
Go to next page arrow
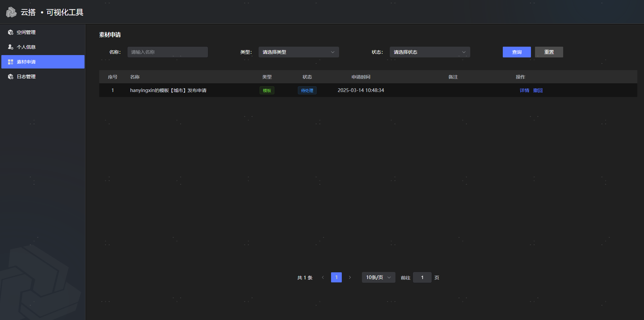(350, 277)
